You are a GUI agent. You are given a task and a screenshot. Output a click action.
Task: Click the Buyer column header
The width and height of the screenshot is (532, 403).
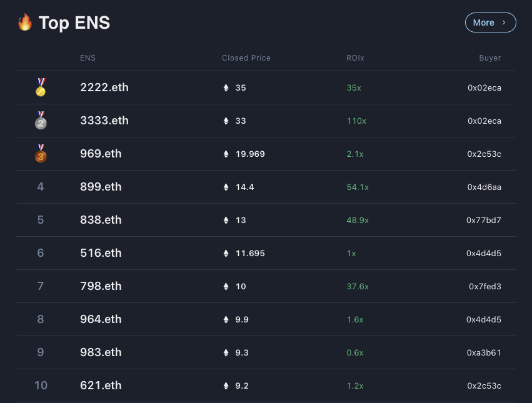pos(490,58)
